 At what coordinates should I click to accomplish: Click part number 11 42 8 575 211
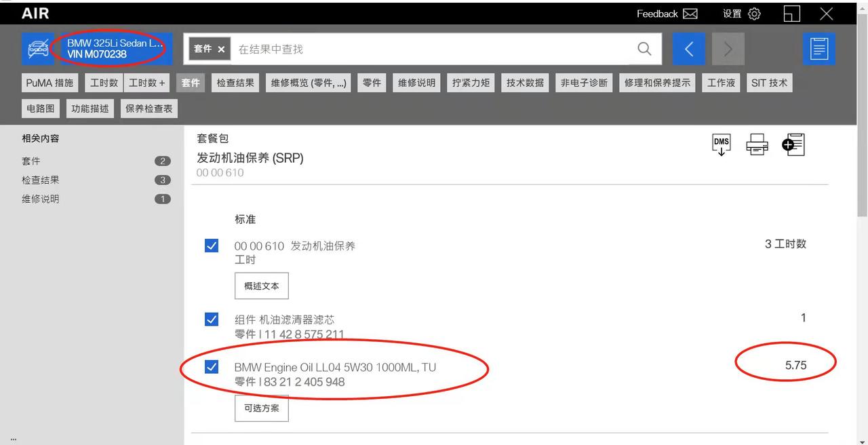304,334
